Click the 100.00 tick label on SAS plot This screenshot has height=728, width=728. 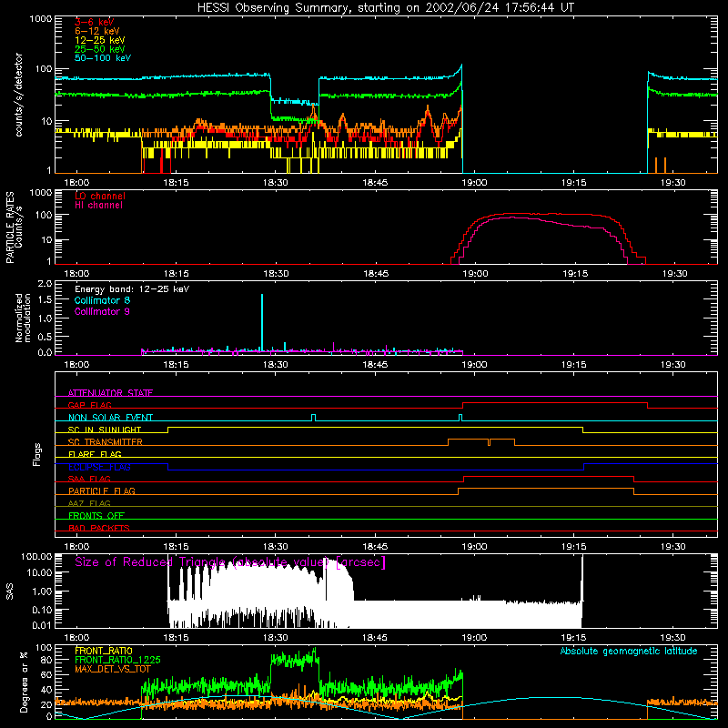tap(36, 556)
